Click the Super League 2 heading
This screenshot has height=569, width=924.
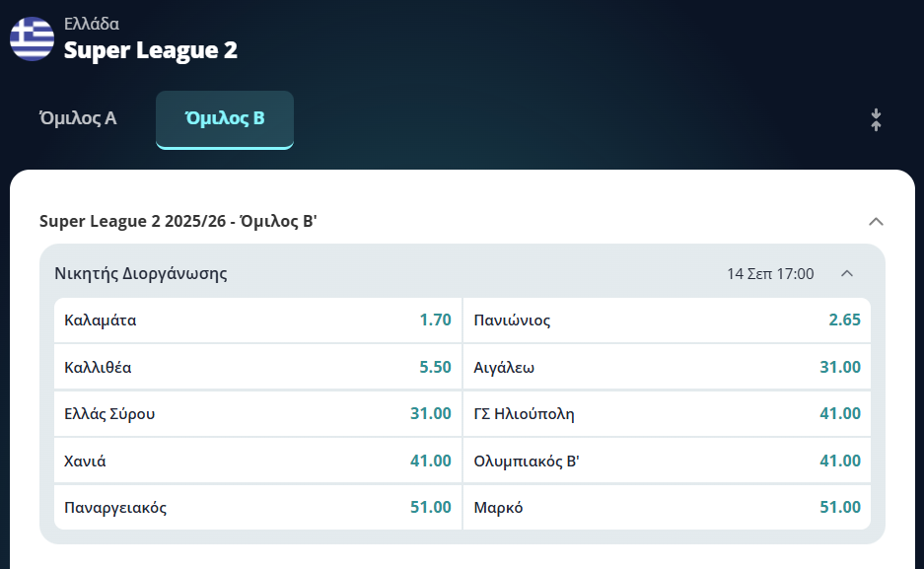pyautogui.click(x=151, y=50)
